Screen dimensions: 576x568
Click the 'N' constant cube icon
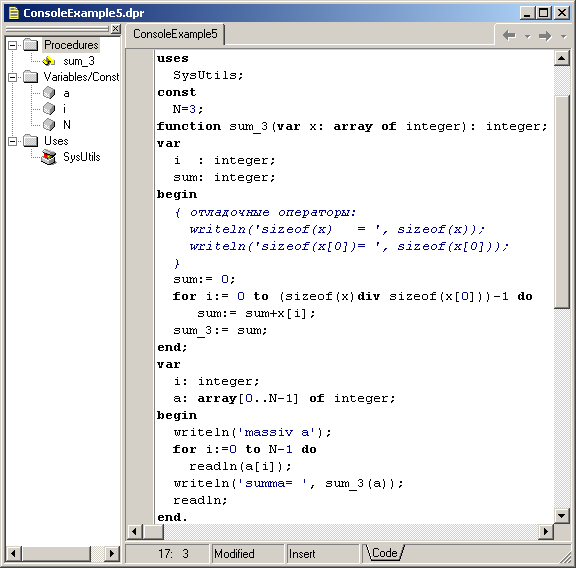[x=49, y=125]
